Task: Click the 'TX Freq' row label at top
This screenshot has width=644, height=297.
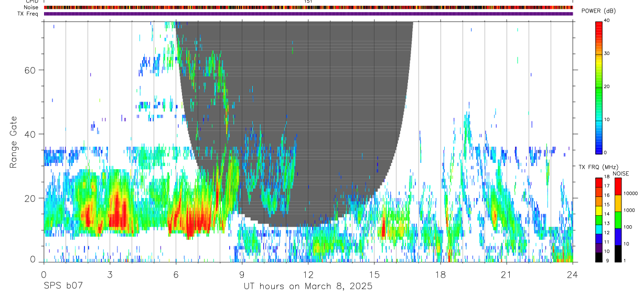Action: pyautogui.click(x=28, y=14)
